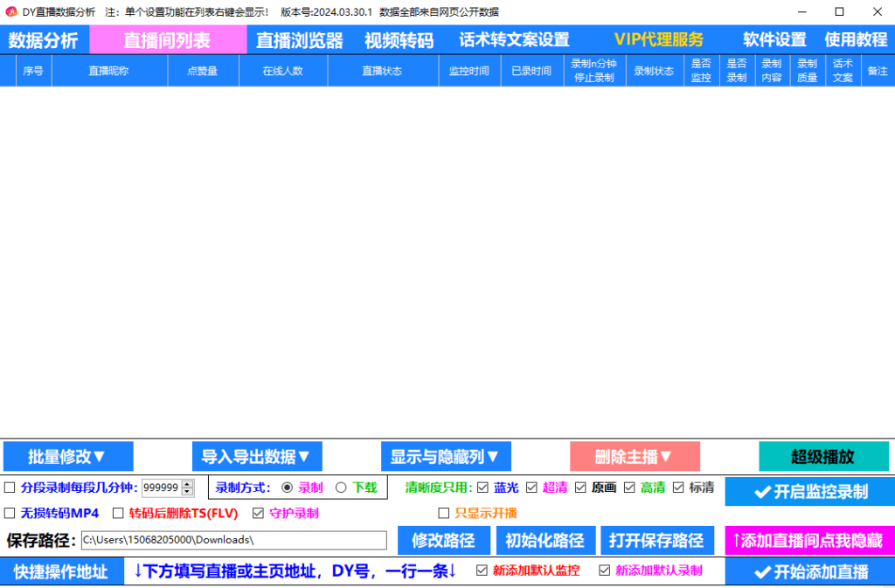Open the 显示与隐藏列 dropdown
895x588 pixels.
(x=446, y=455)
